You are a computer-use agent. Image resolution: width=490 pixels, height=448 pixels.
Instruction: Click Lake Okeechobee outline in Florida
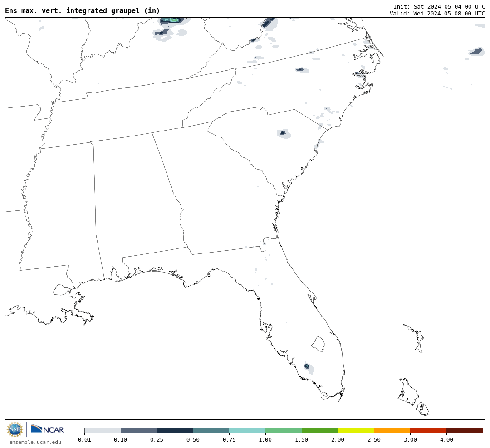[318, 344]
